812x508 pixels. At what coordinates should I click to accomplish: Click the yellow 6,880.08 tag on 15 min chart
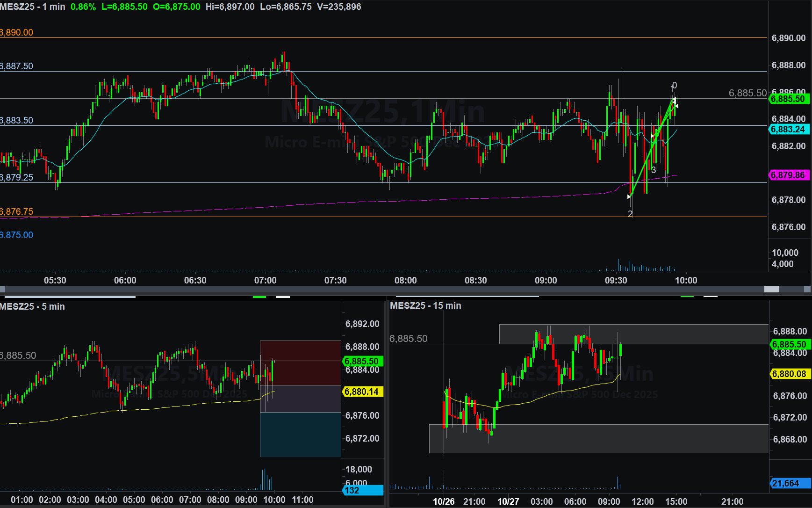click(x=790, y=374)
